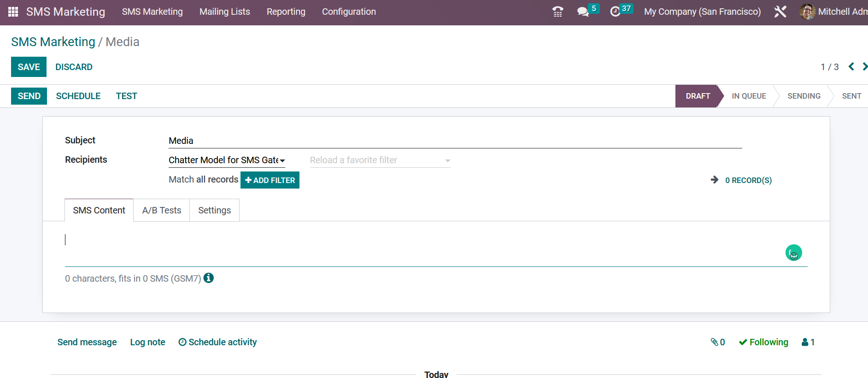868x378 pixels.
Task: Select SENDING status stage
Action: (804, 96)
